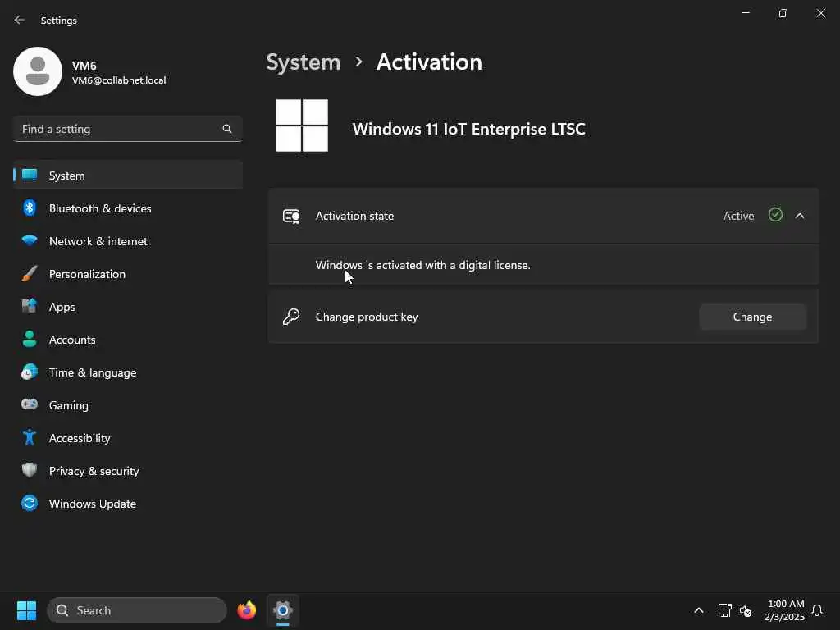Click the search magnifier in Find a setting
This screenshot has width=840, height=630.
coord(226,129)
